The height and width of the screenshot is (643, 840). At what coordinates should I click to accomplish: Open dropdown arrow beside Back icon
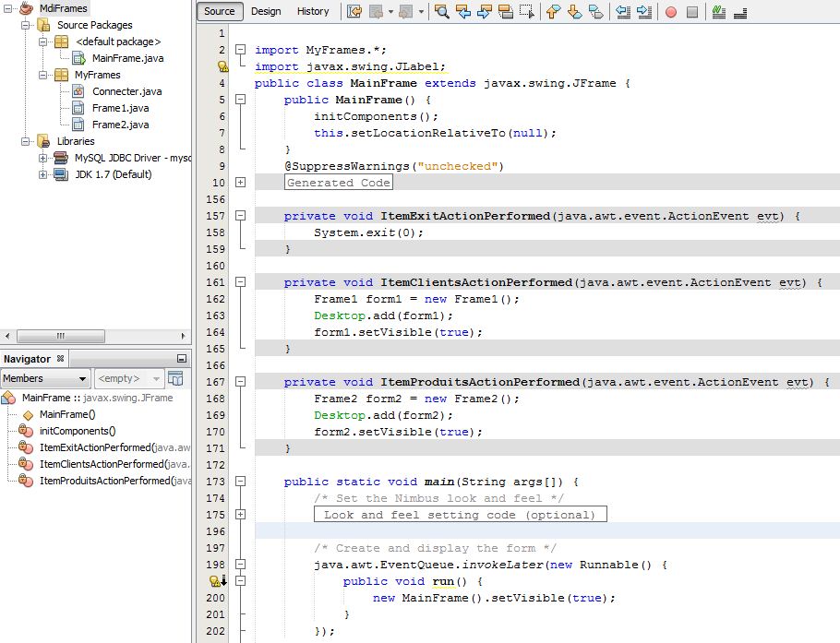tap(390, 12)
